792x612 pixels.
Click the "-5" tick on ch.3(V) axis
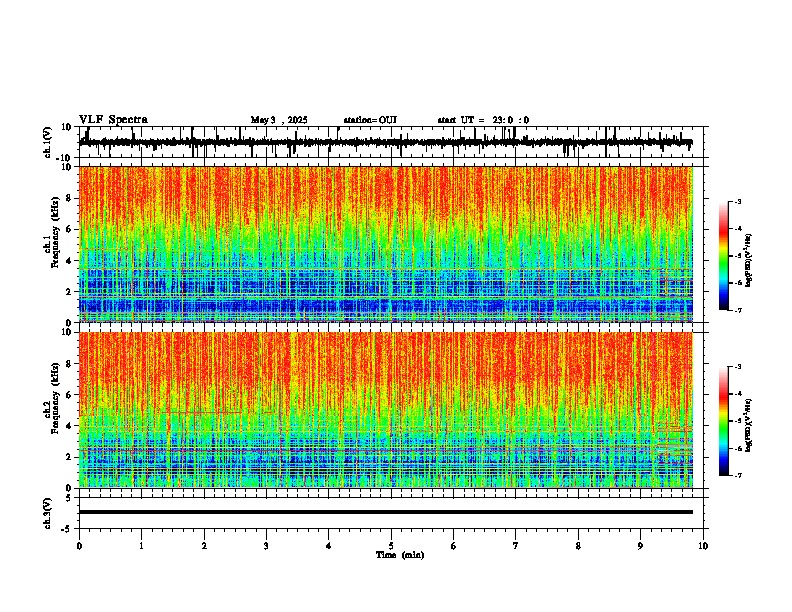(x=68, y=529)
